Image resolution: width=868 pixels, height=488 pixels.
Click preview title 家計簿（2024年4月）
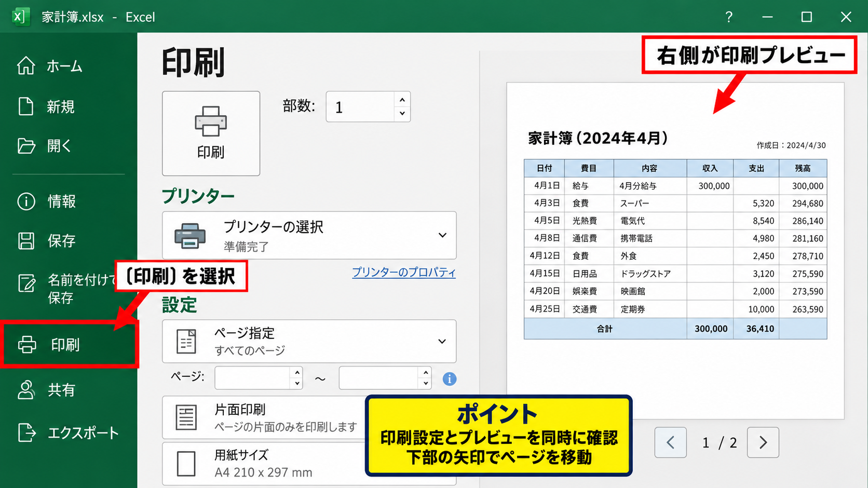[598, 138]
